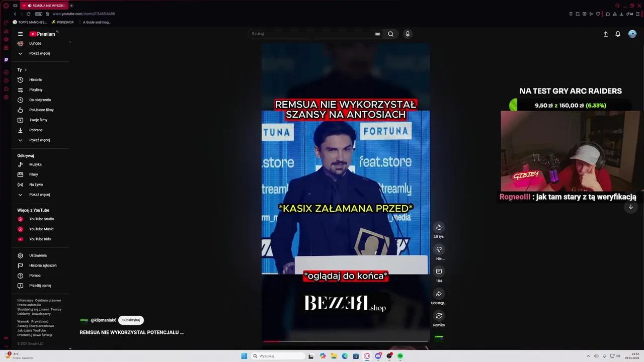Viewport: 644px width, 362px height.
Task: Open the comments showing 104
Action: click(x=439, y=271)
